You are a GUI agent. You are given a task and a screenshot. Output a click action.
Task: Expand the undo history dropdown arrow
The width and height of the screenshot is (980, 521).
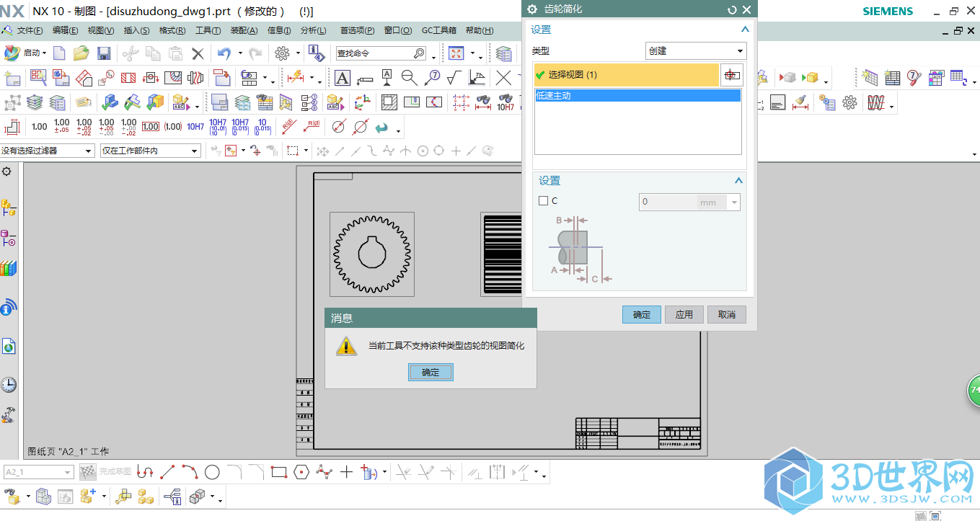point(240,53)
